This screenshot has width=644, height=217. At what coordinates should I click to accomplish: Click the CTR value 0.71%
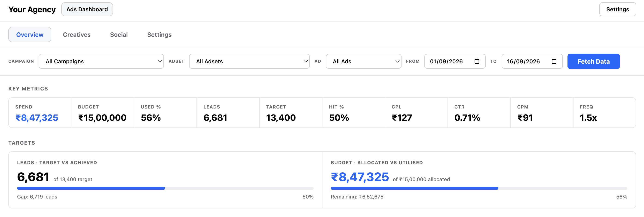pyautogui.click(x=467, y=118)
